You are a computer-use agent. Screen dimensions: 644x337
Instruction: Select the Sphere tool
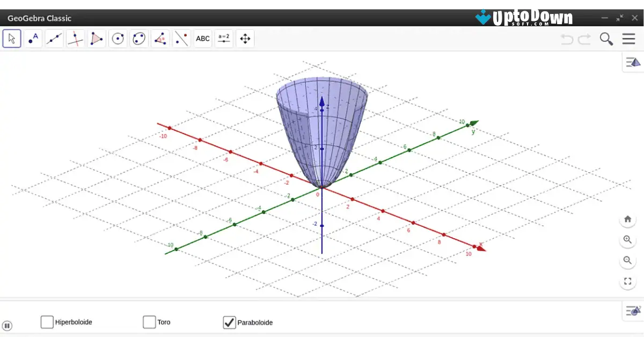point(118,38)
